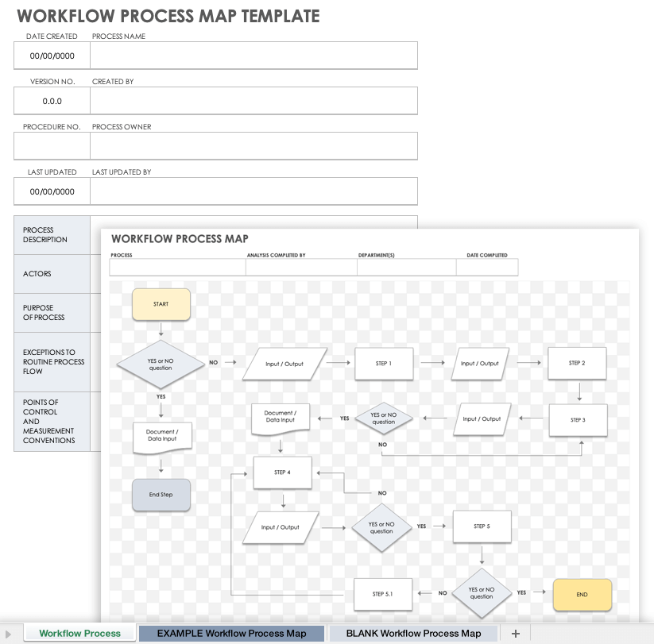Select the yellow START shape
The width and height of the screenshot is (654, 644).
[161, 304]
